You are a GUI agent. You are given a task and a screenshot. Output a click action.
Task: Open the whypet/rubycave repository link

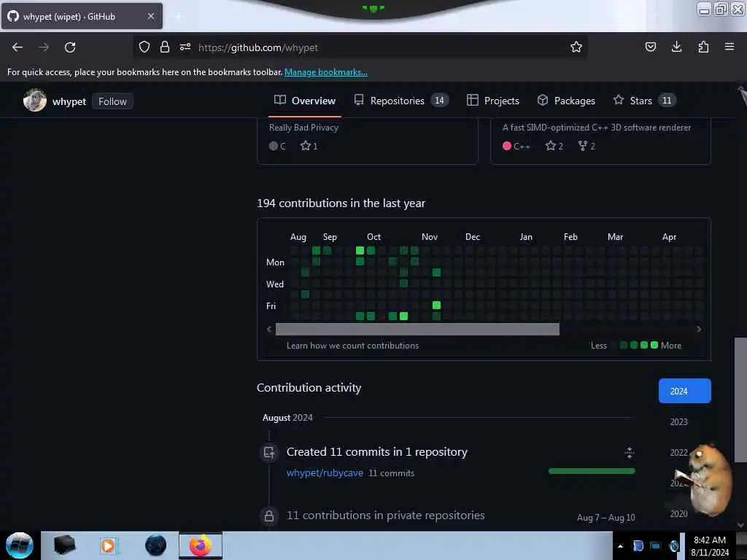click(325, 472)
